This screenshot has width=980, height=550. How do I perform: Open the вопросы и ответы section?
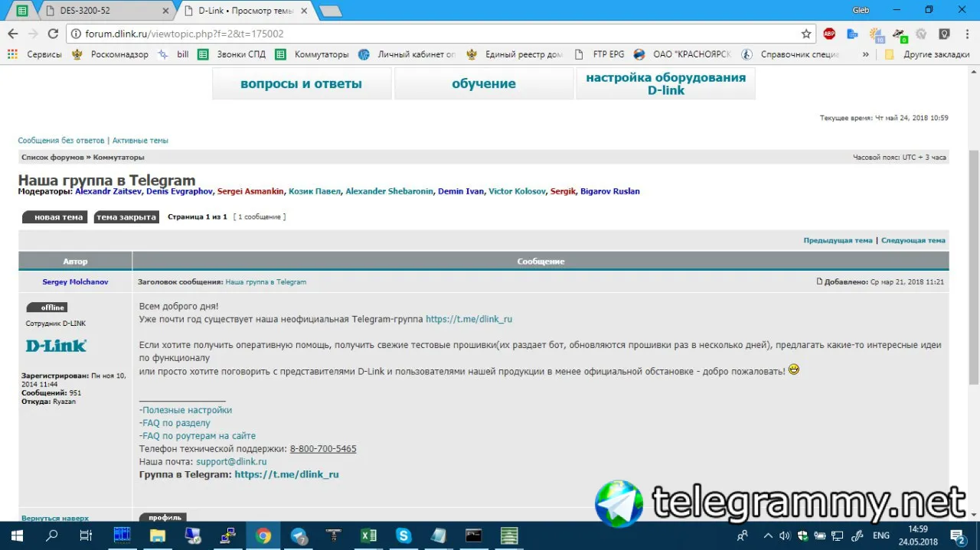[301, 84]
